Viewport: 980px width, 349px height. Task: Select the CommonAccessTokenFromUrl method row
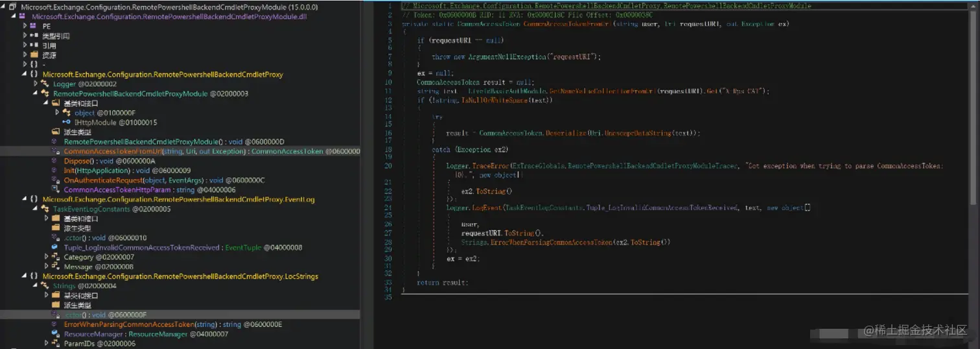pos(180,151)
